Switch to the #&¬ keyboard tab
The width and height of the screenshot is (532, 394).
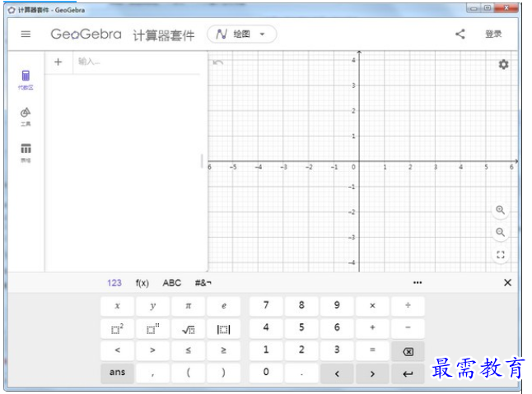tap(203, 283)
